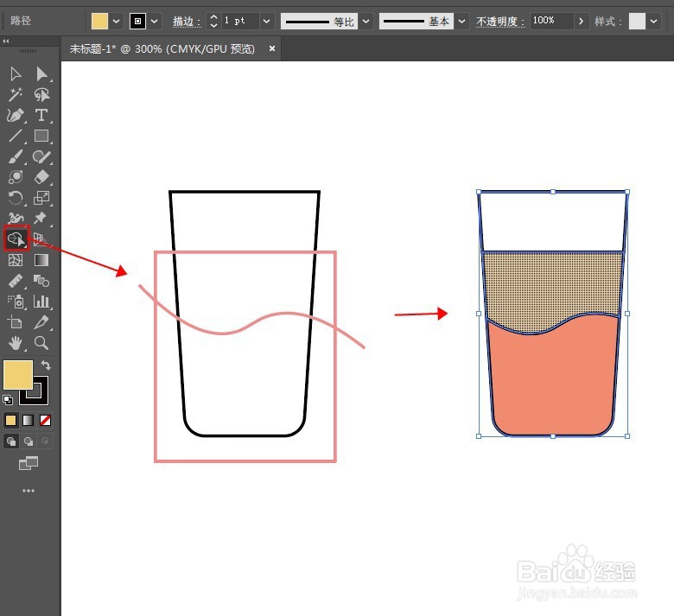The width and height of the screenshot is (674, 616).
Task: Activate yellow fill box in toolbar
Action: tap(17, 375)
